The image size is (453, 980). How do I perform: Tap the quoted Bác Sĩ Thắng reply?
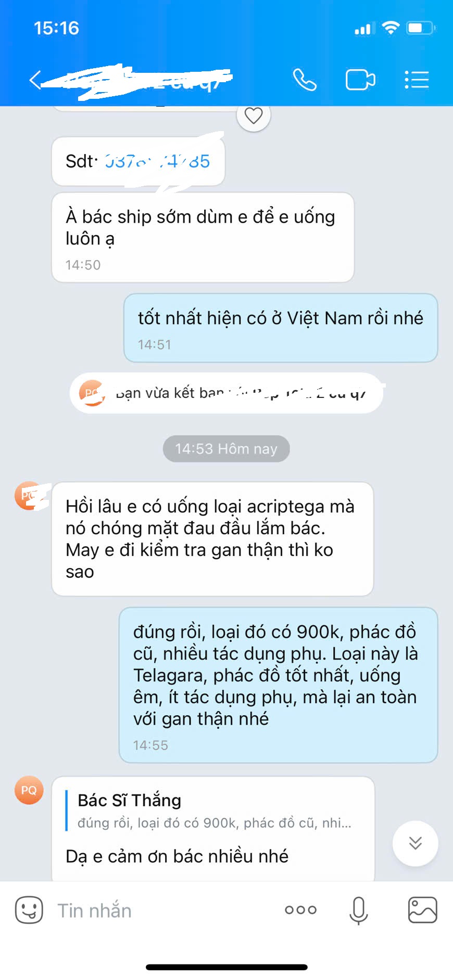(214, 810)
